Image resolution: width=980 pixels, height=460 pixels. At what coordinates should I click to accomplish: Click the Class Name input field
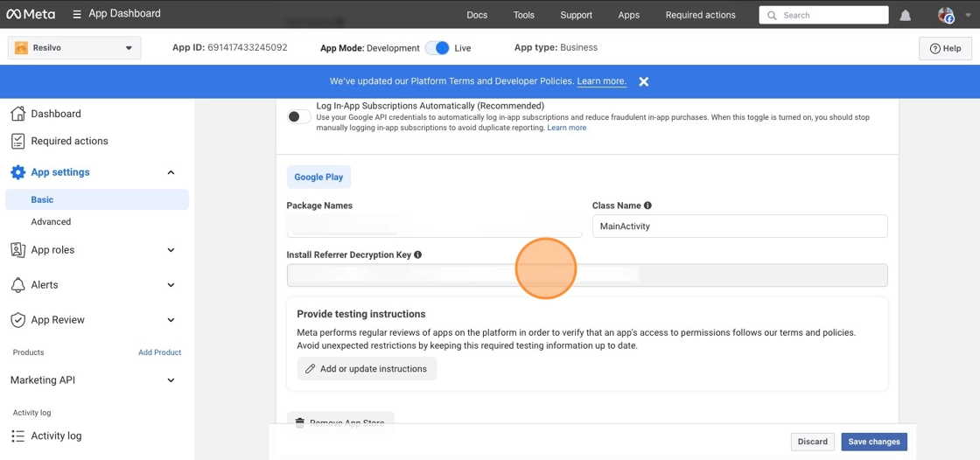[739, 227]
